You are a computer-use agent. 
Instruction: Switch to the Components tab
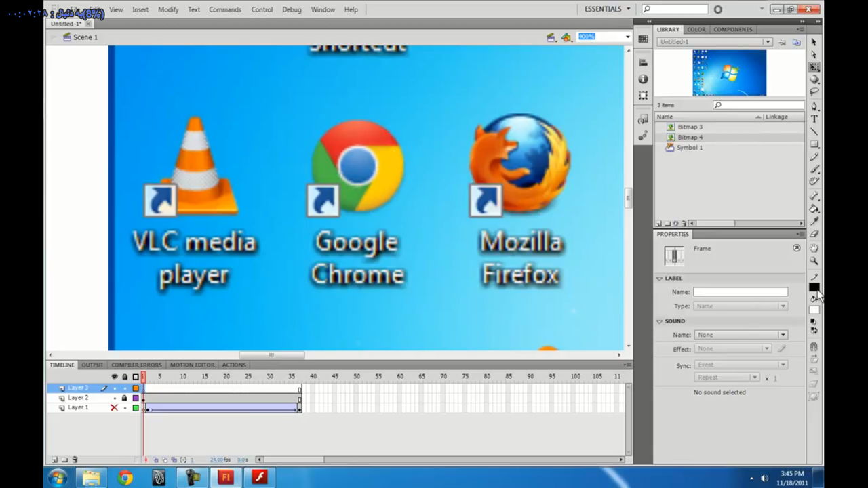point(732,29)
